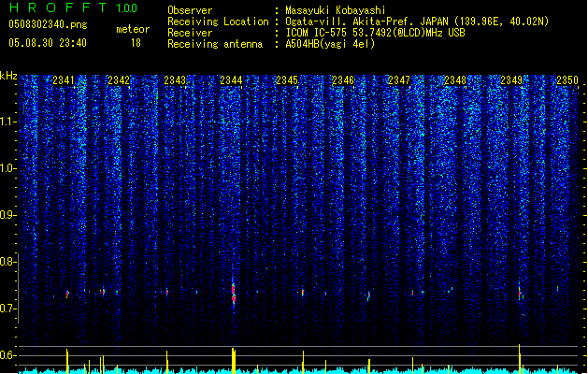588x374 pixels.
Task: Click time marker 2348
Action: click(455, 80)
